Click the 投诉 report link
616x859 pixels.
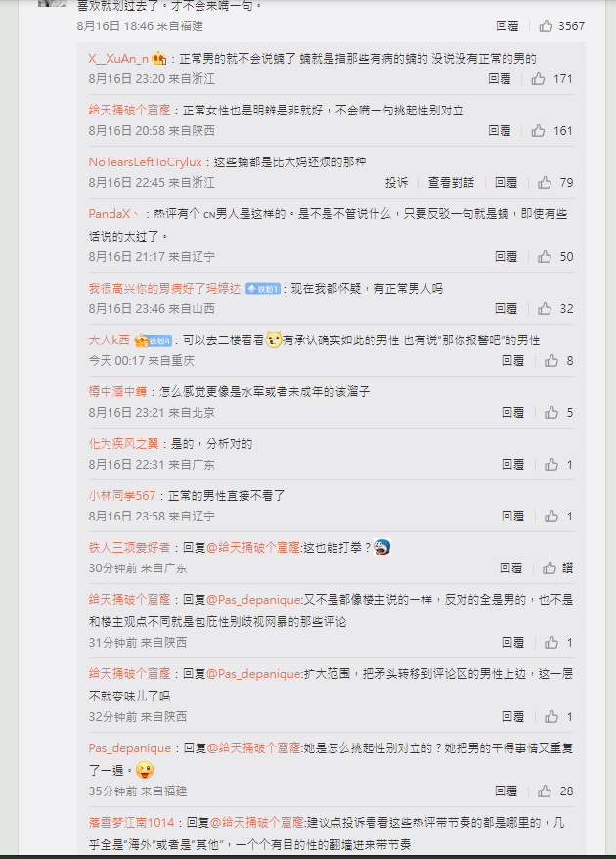(396, 182)
